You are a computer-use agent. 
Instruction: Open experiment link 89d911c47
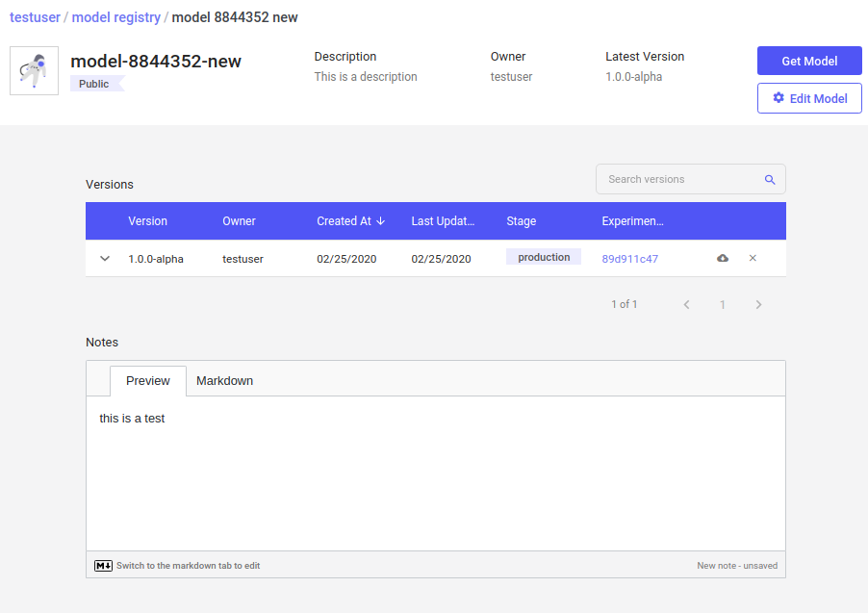click(629, 259)
